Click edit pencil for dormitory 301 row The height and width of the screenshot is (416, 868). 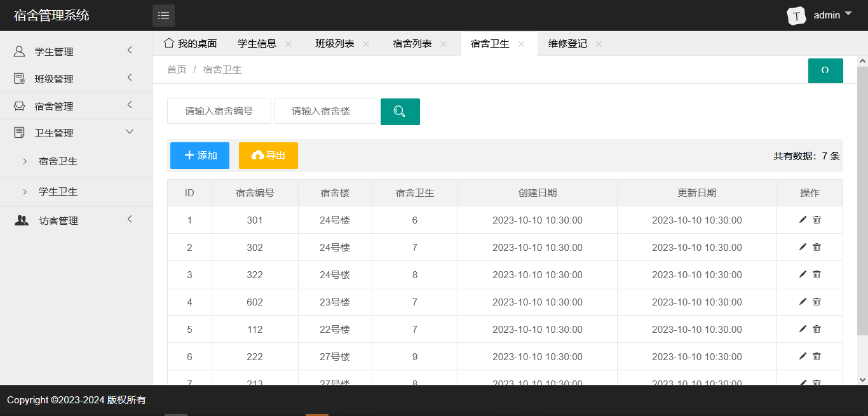[803, 220]
